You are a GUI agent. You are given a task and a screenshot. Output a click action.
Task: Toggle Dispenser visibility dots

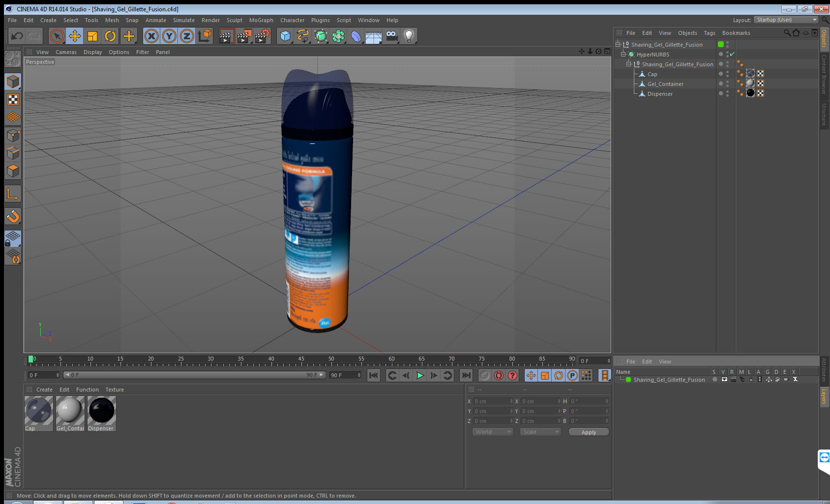click(727, 93)
